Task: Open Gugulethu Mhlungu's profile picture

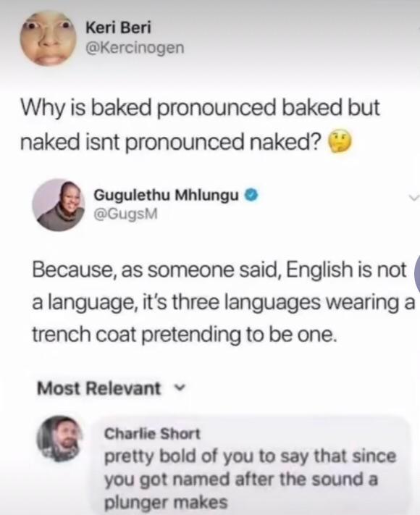Action: [59, 205]
